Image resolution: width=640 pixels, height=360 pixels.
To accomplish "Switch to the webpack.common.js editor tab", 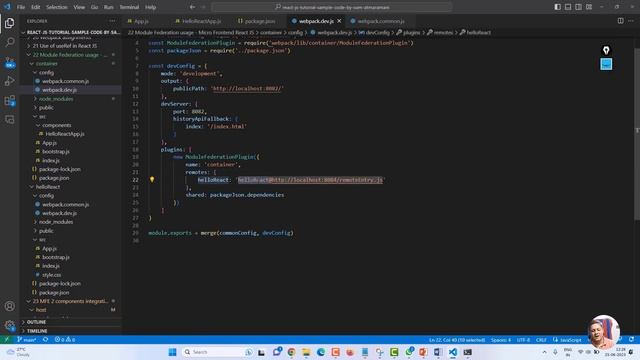I will click(381, 21).
